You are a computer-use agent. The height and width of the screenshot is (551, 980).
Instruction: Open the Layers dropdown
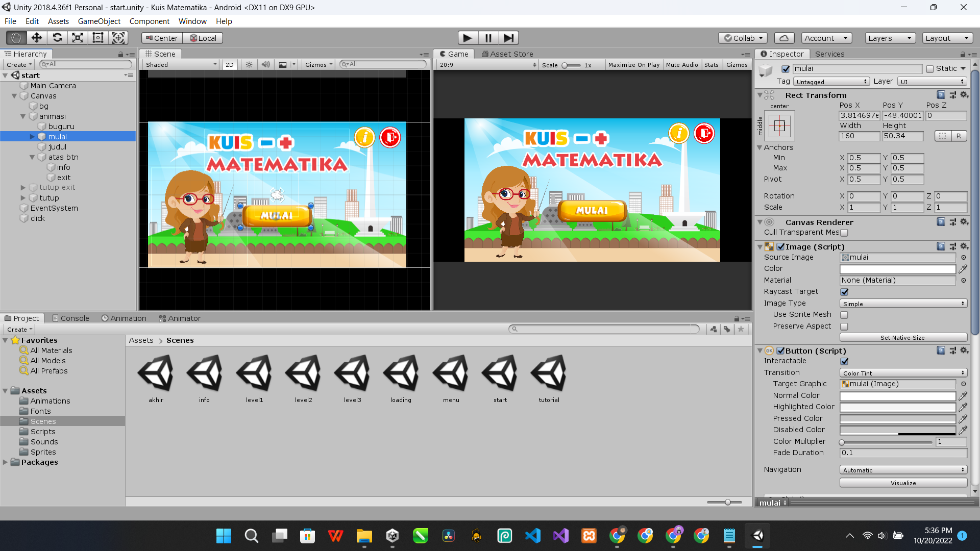[x=889, y=38]
